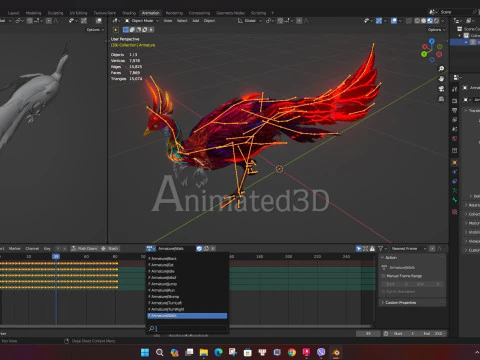Select Armature|Back action from list
Screen dimensions: 480x360
(187, 258)
